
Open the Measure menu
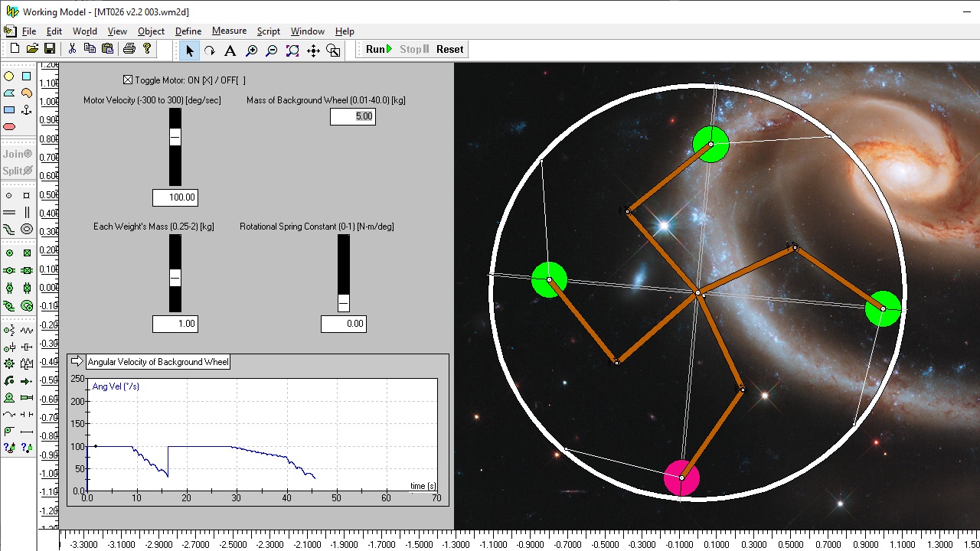(x=229, y=31)
